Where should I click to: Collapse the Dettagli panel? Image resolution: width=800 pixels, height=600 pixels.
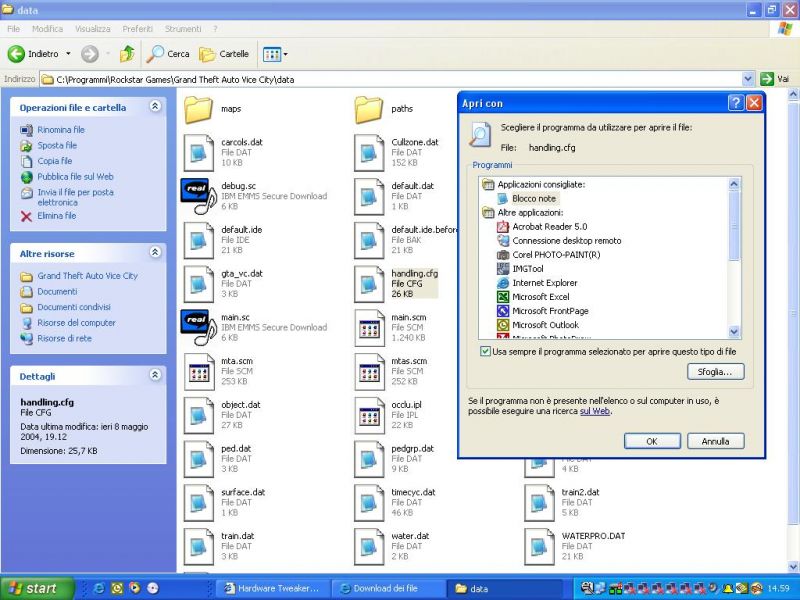155,375
